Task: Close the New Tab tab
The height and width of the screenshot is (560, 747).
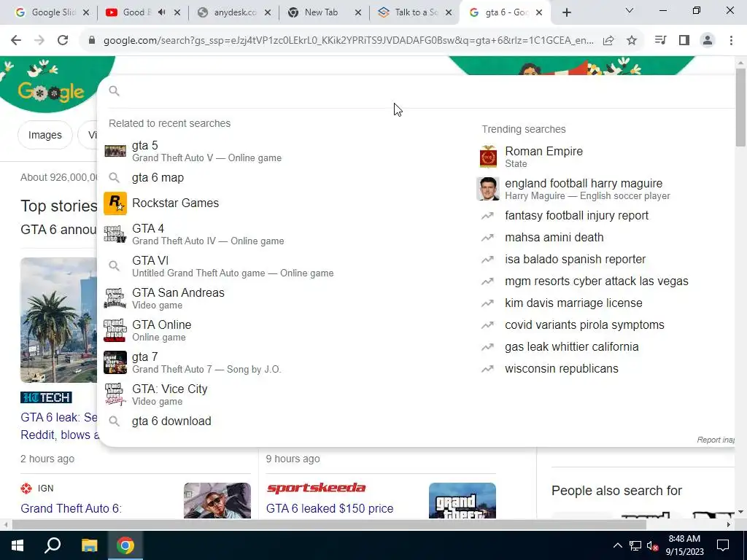Action: coord(358,12)
